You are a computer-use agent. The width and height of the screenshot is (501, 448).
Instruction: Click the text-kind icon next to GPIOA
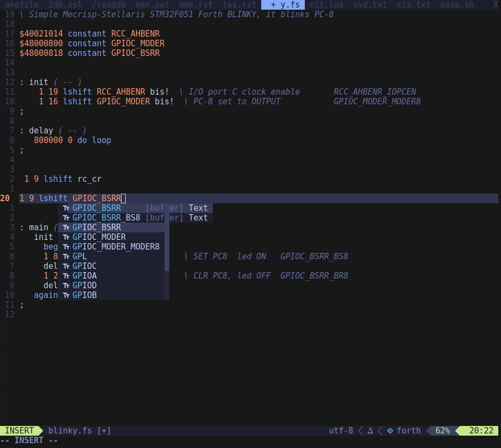tap(66, 276)
